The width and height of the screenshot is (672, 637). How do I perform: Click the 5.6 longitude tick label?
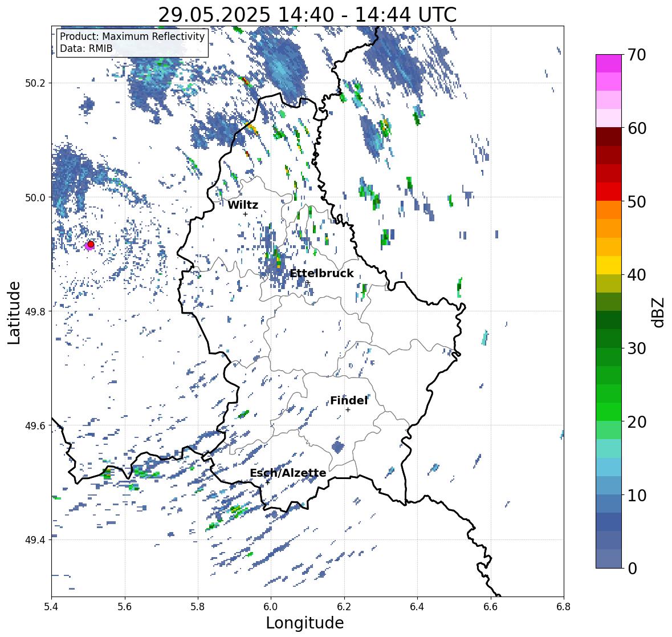pyautogui.click(x=125, y=606)
